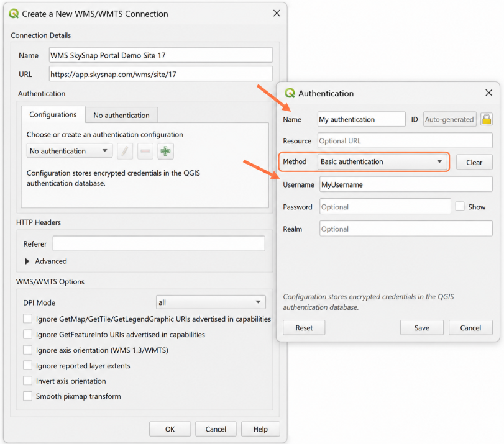This screenshot has height=444, width=504.
Task: Click the connection Name field with WMS SkySnap text
Action: pyautogui.click(x=161, y=55)
